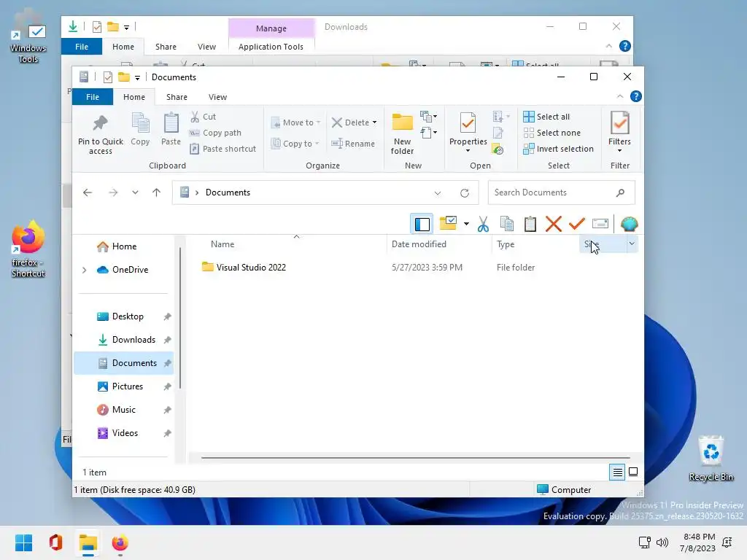Go forward with the forward arrow

(x=113, y=192)
